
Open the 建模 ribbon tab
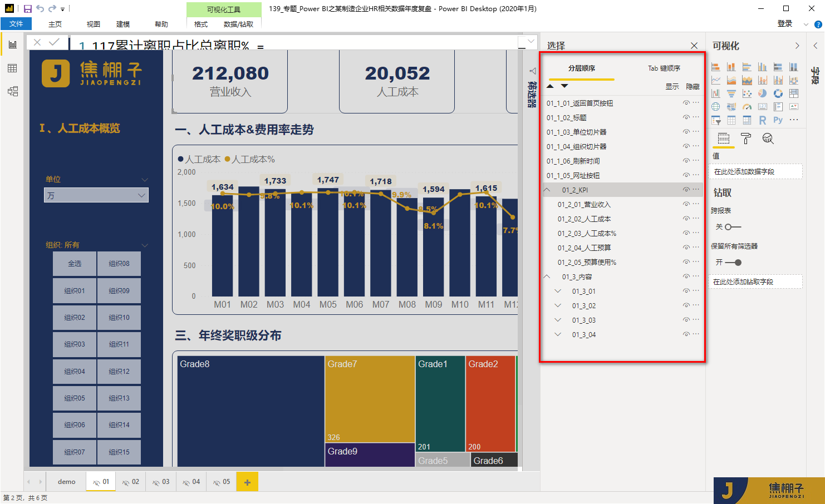coord(123,24)
